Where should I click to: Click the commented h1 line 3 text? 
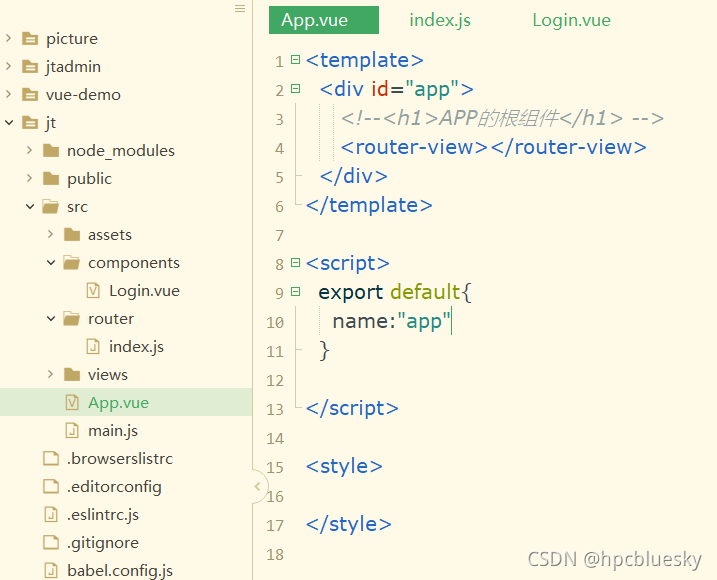502,118
